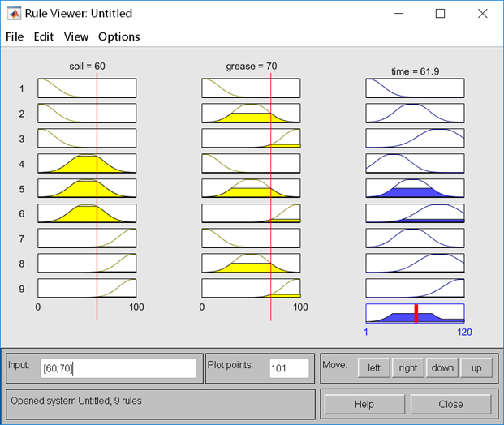Maximize the Rule Viewer window
This screenshot has height=425, width=504.
(441, 14)
